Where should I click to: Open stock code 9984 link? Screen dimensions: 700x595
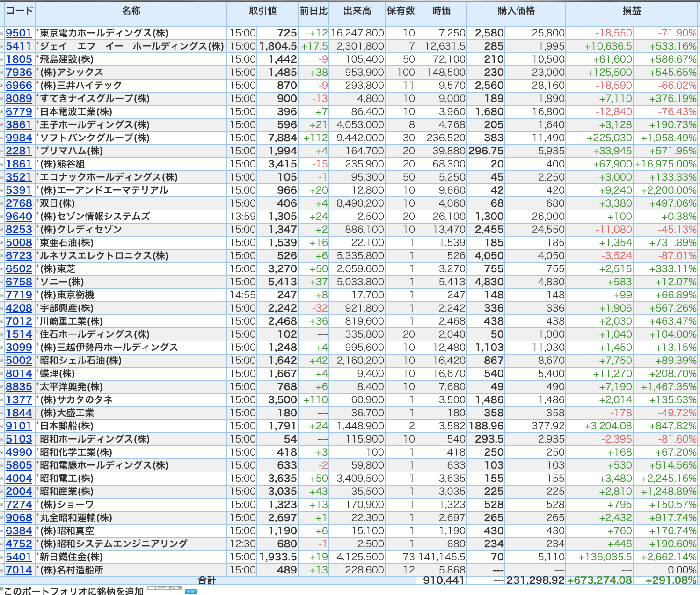pyautogui.click(x=19, y=138)
